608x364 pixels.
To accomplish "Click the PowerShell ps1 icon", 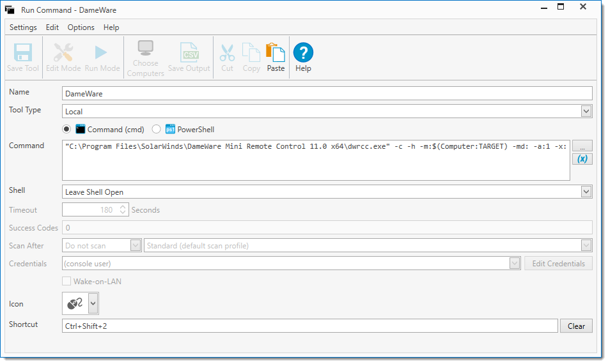I will [x=170, y=129].
